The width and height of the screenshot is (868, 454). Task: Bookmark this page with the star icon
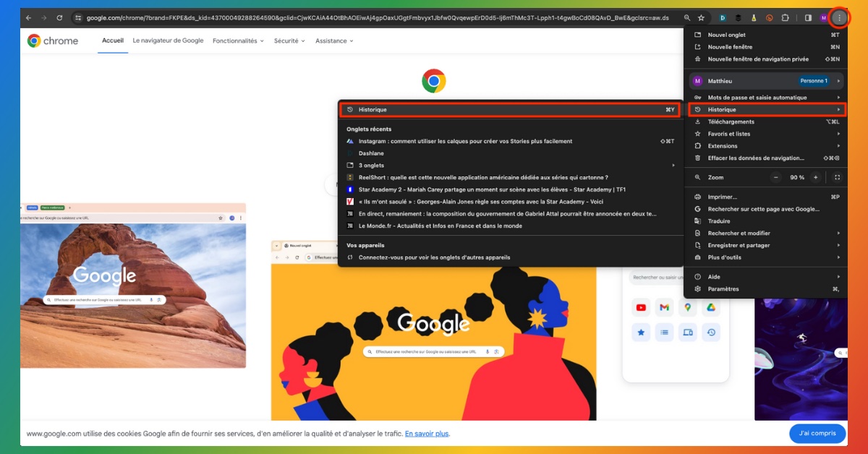click(x=701, y=17)
